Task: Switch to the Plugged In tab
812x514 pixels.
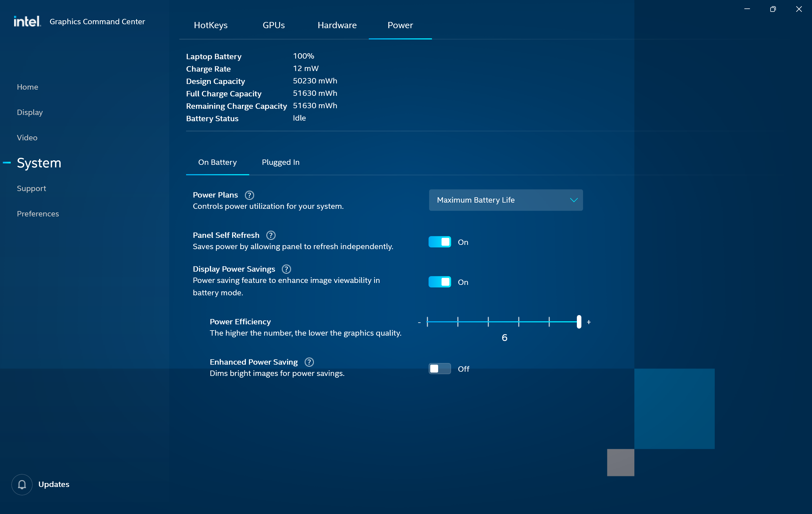Action: [280, 162]
